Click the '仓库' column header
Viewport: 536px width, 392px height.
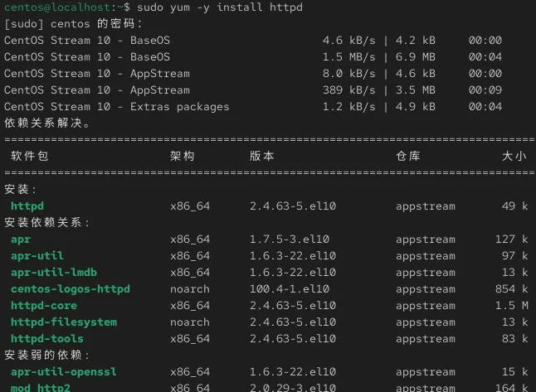[x=408, y=156]
